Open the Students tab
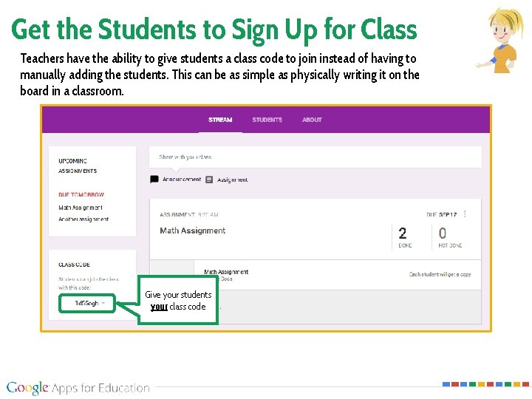Screen dimensions: 532x399 coord(267,120)
